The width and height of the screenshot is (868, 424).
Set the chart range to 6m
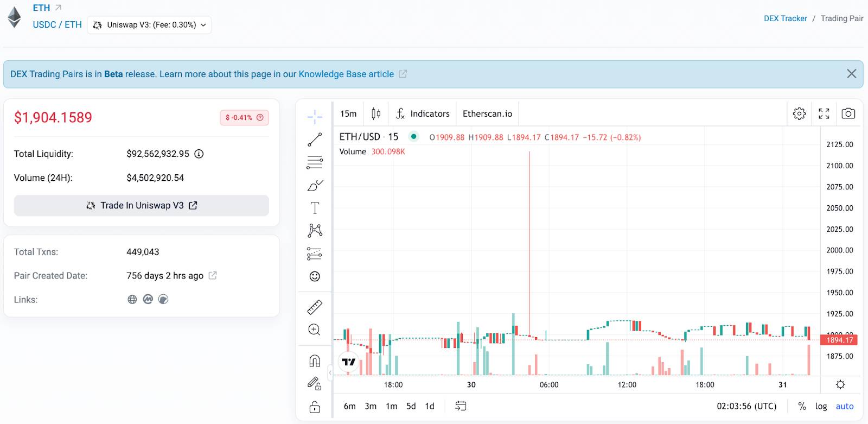350,406
